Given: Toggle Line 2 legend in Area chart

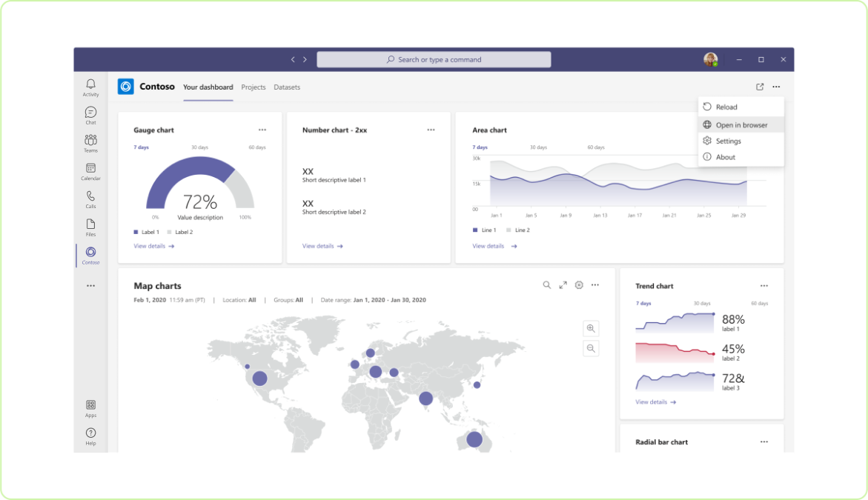Looking at the screenshot, I should (518, 230).
